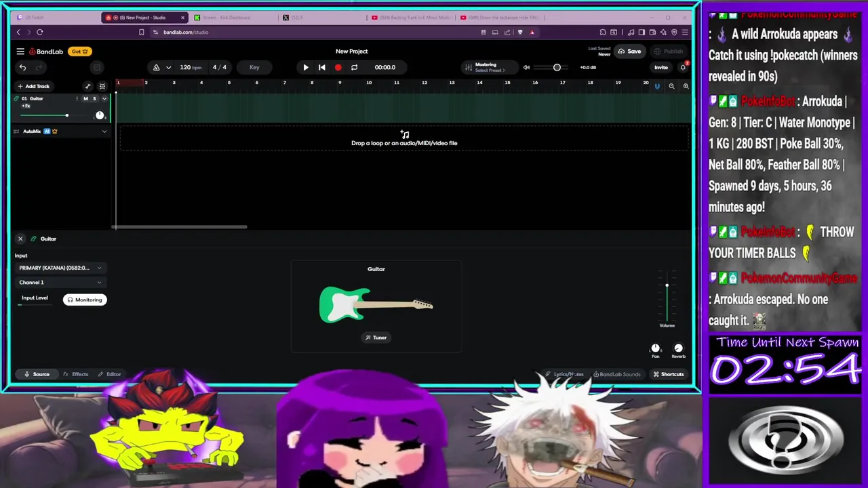Click the green guitar instrument image
The image size is (868, 488).
(x=376, y=304)
